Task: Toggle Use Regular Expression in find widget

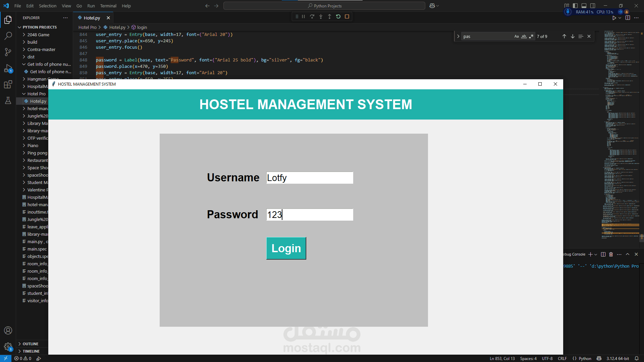Action: pos(531,36)
